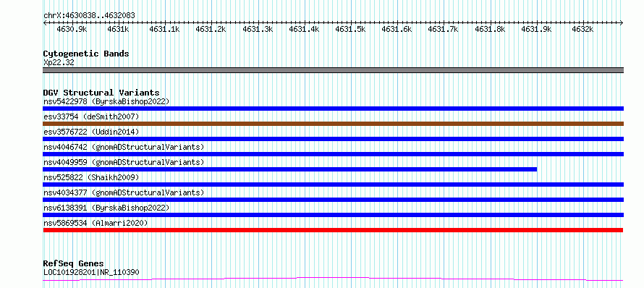
Task: Select the red bar for nsv5869534
Action: click(x=333, y=230)
